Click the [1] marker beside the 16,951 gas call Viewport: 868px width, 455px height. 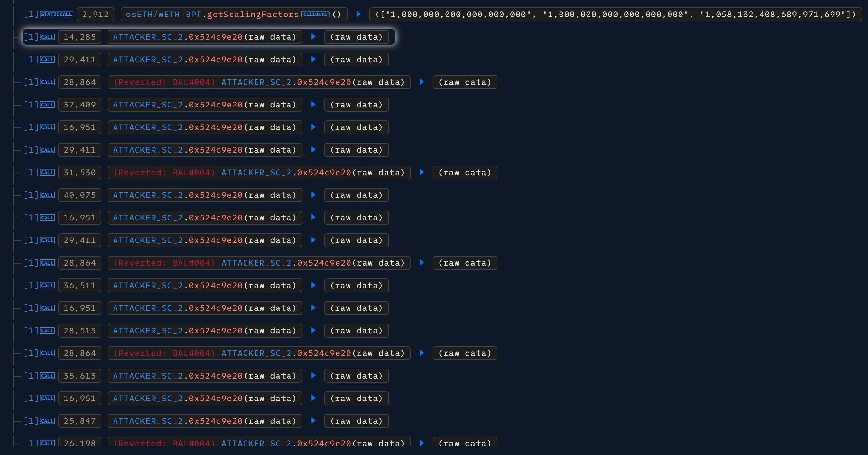pyautogui.click(x=30, y=127)
